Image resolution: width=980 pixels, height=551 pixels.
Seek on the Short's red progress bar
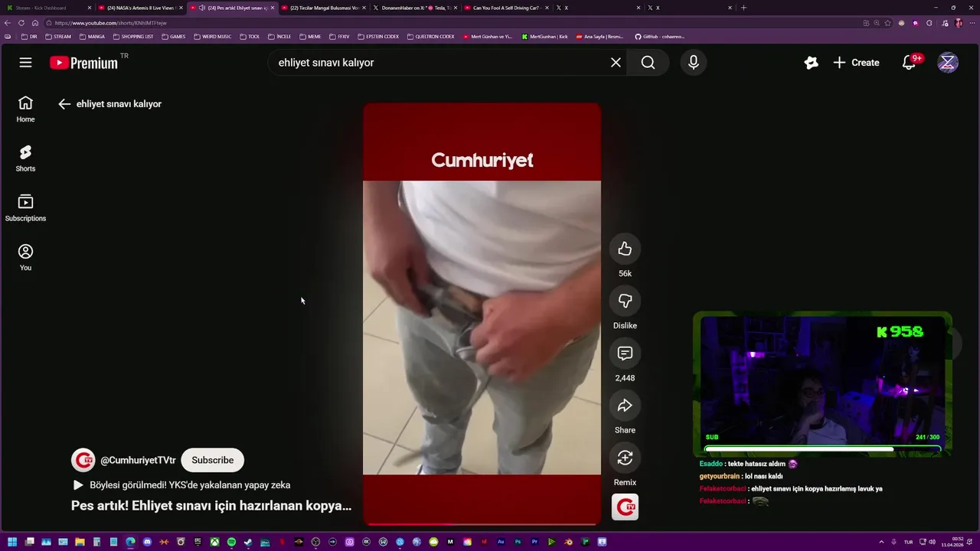coord(482,524)
